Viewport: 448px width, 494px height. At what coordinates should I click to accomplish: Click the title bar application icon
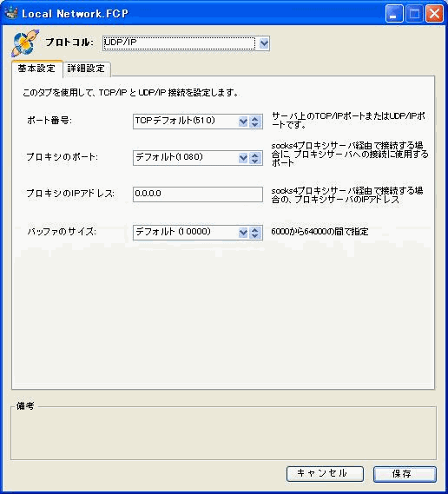click(x=11, y=13)
